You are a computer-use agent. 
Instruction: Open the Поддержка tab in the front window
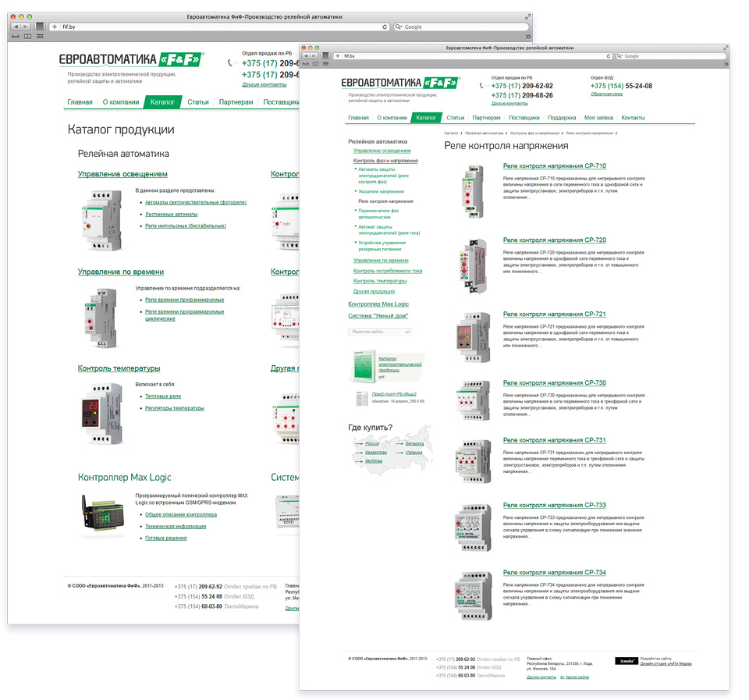click(x=562, y=118)
